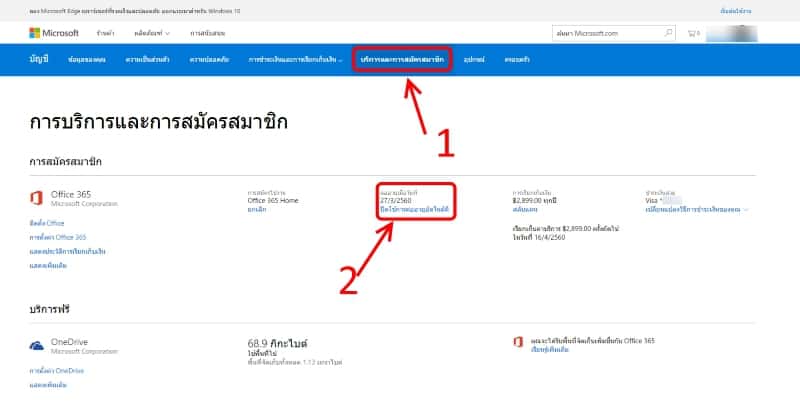This screenshot has height=405, width=800.
Task: Open the Security tab in blue bar
Action: tap(209, 60)
